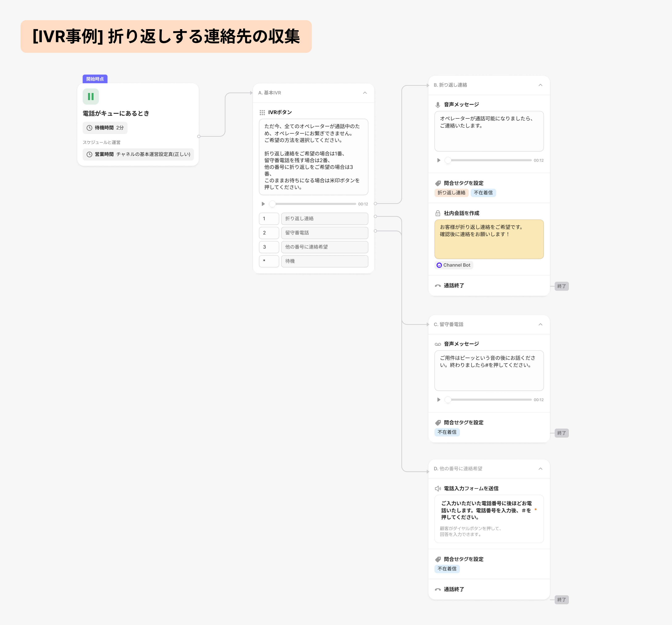Viewport: 672px width, 625px height.
Task: Play audio in C. 留守番電話 card
Action: [438, 400]
